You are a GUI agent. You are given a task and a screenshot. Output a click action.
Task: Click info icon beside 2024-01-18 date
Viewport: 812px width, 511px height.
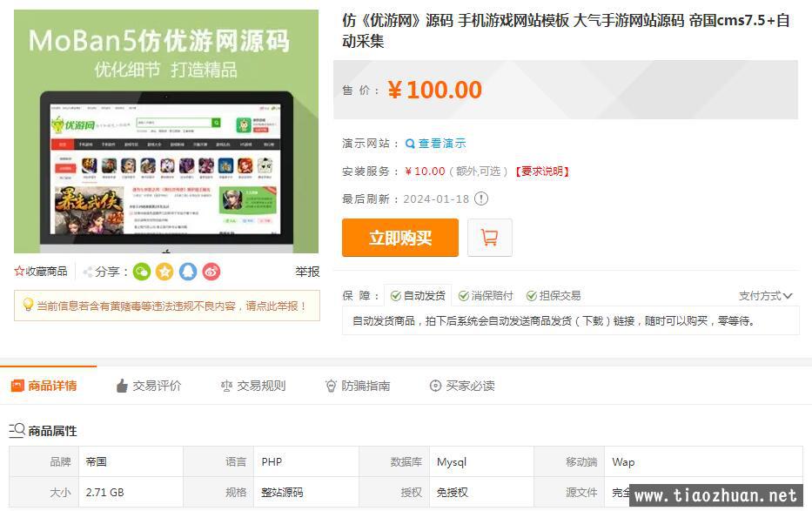(x=481, y=198)
